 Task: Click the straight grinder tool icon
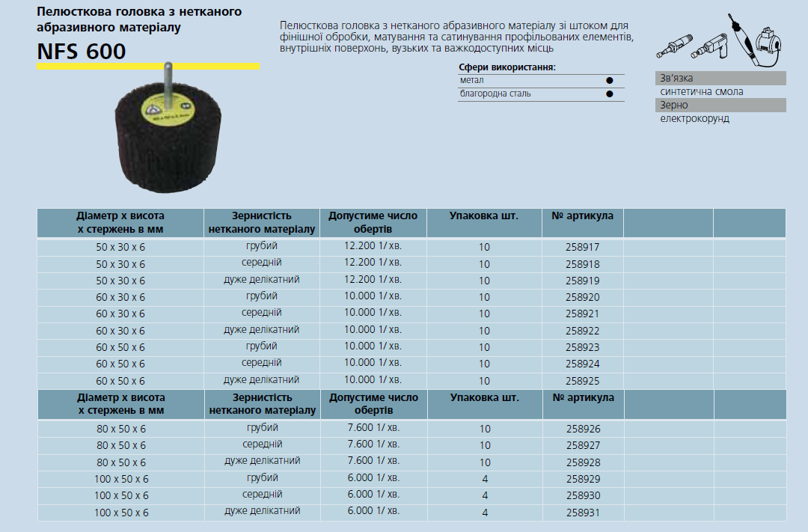(674, 46)
